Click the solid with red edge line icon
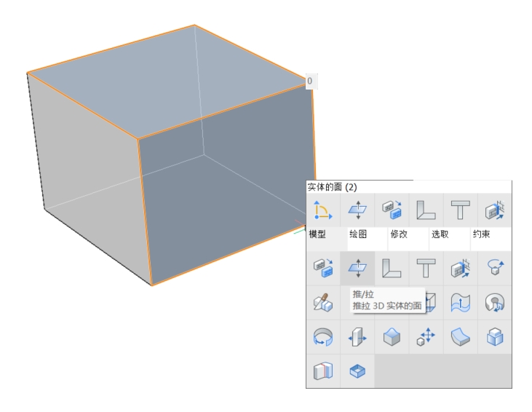 323,371
